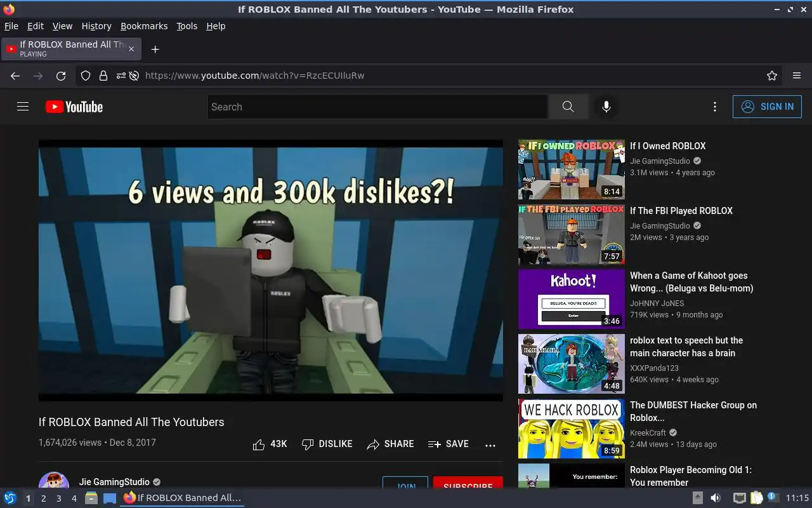Start voice search with microphone icon
Screen dimensions: 812x508
[606, 107]
